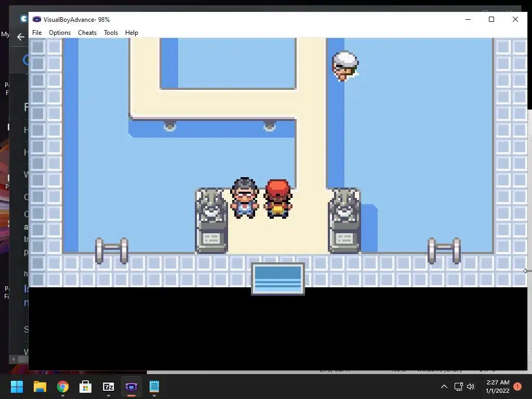The width and height of the screenshot is (532, 399).
Task: Click the VisualBoyAdvance title bar icon
Action: (37, 19)
